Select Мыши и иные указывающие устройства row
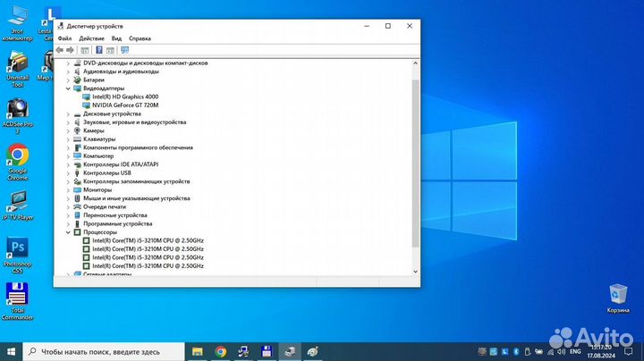Screen dimensions: 644x361 136,198
